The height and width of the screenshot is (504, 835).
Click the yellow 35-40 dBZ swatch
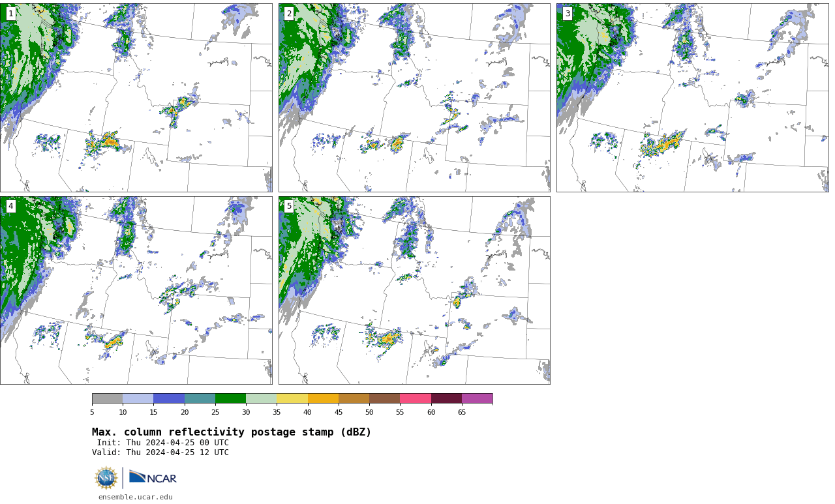click(292, 398)
